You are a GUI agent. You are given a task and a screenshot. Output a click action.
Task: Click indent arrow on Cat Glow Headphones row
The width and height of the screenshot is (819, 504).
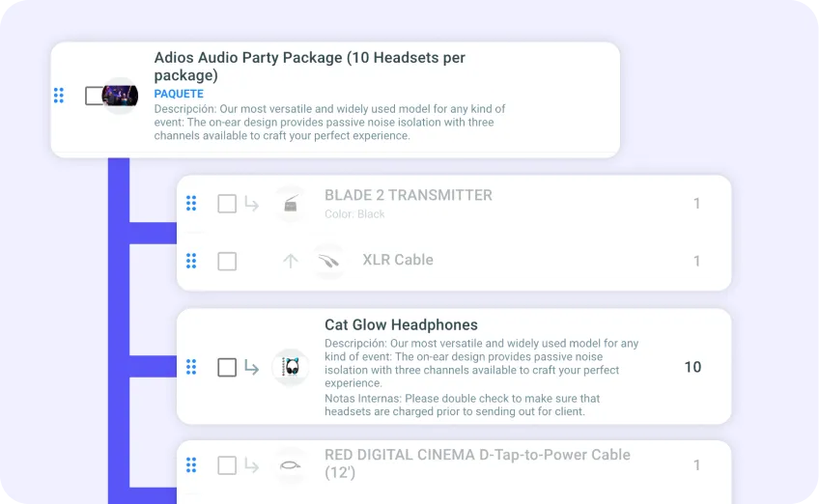click(x=252, y=368)
